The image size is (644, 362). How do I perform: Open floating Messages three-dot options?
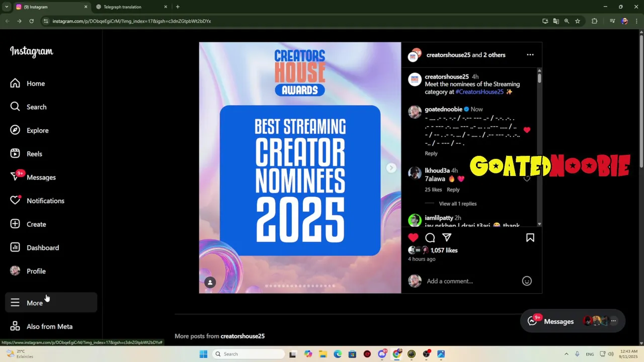click(x=613, y=321)
